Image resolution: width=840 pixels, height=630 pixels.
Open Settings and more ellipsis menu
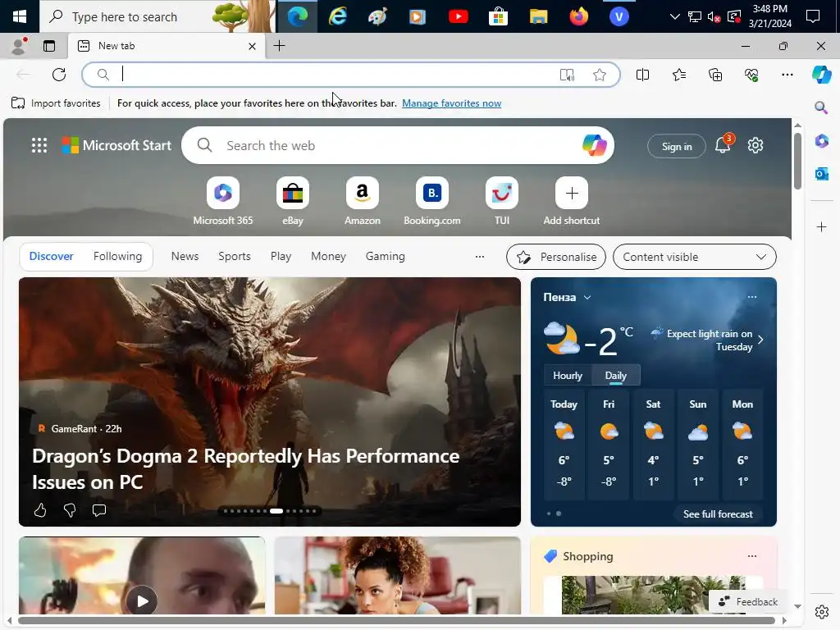(787, 75)
